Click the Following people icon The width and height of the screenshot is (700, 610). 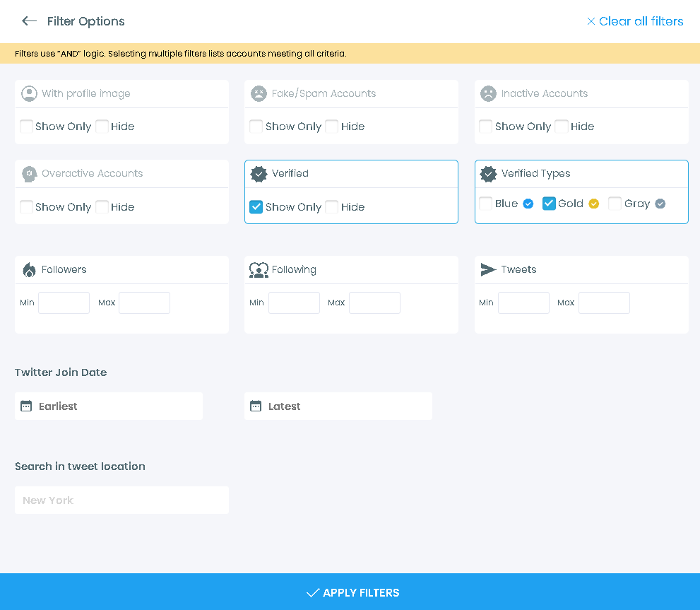pyautogui.click(x=259, y=269)
